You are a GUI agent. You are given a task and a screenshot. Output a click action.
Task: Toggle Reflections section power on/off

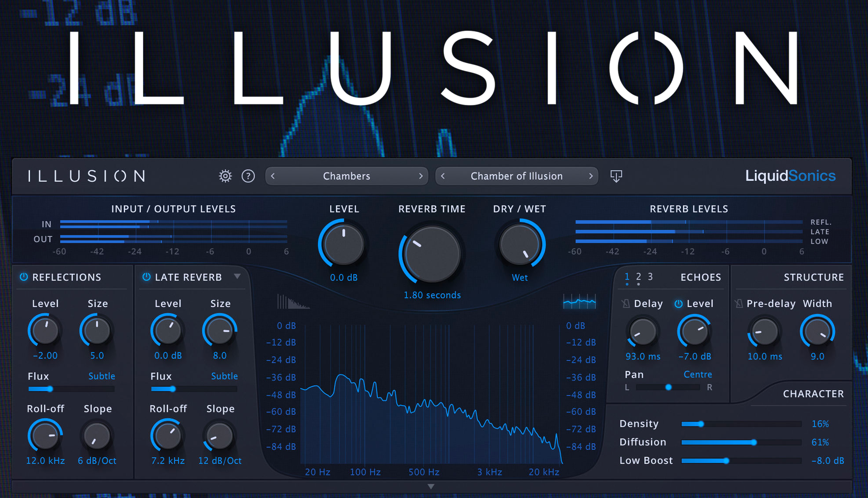[24, 277]
